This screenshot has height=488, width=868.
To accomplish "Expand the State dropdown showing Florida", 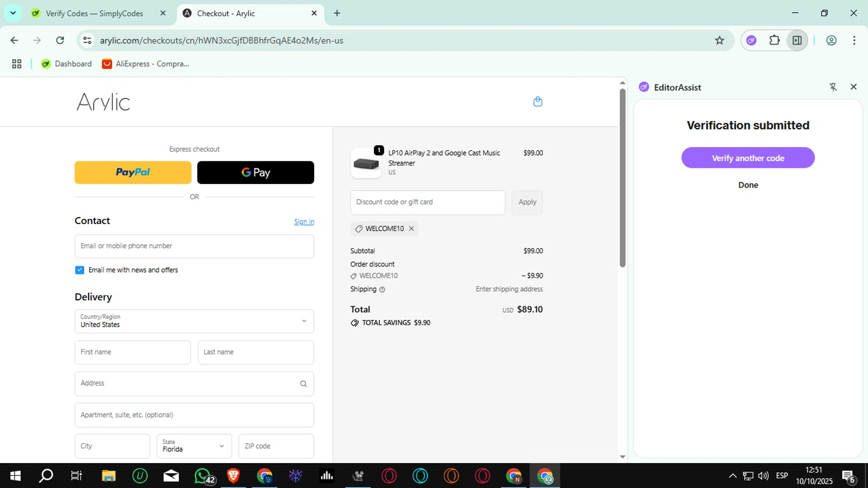I will [194, 446].
